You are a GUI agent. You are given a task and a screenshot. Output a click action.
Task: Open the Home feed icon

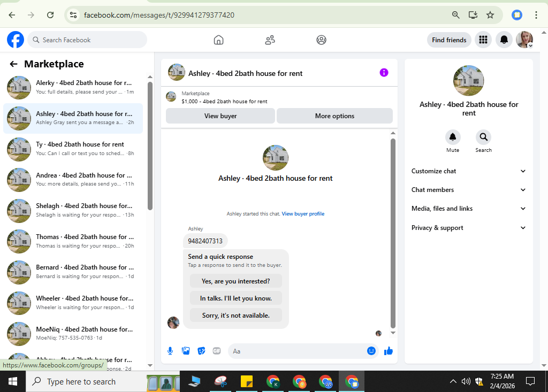218,40
